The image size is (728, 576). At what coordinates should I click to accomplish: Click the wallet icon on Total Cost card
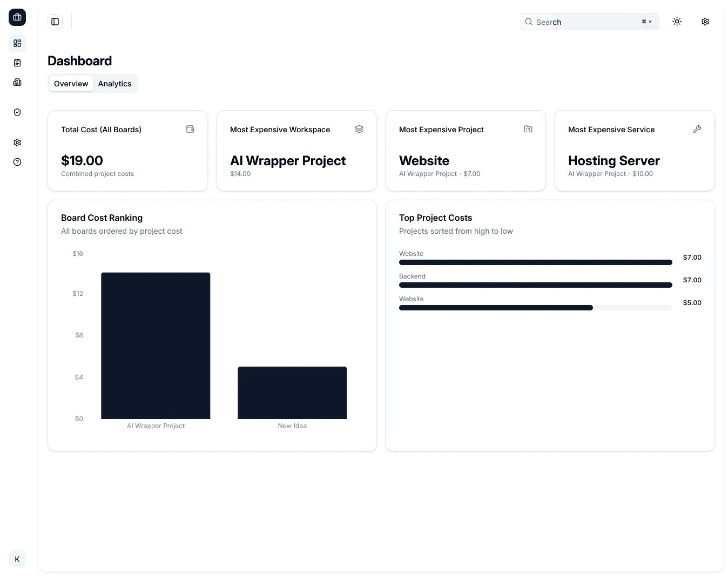(x=190, y=129)
